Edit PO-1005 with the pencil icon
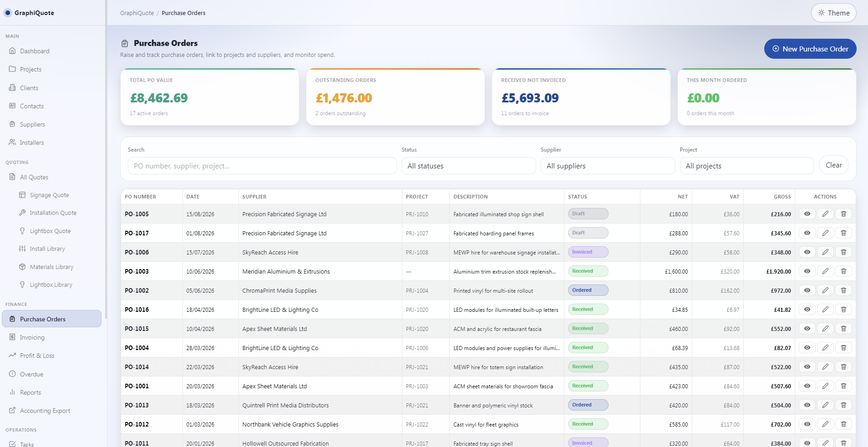Image resolution: width=868 pixels, height=447 pixels. (825, 214)
